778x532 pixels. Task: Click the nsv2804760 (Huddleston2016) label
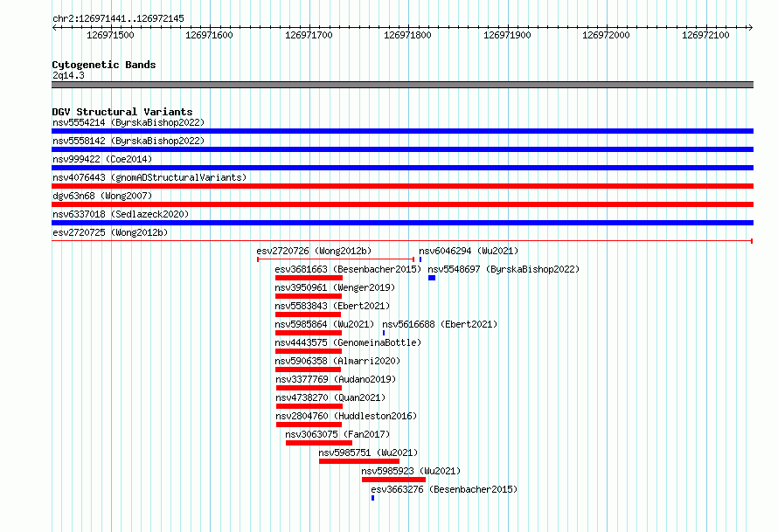tap(346, 416)
